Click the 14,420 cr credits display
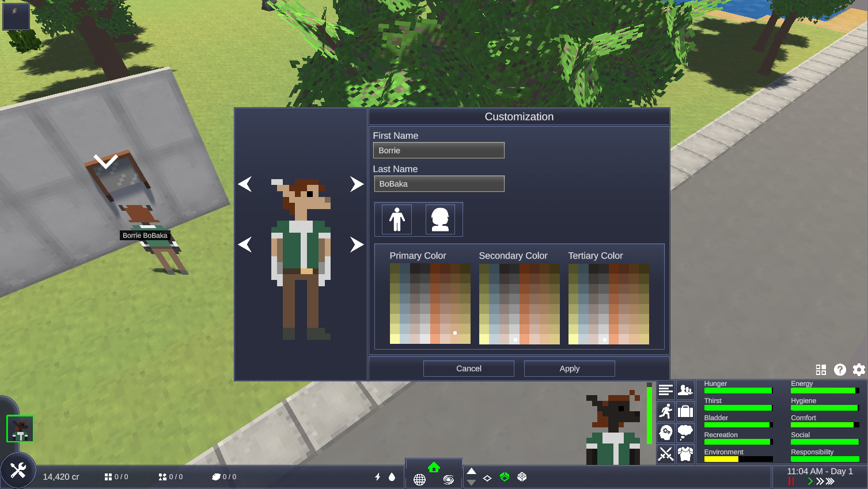 [x=61, y=477]
